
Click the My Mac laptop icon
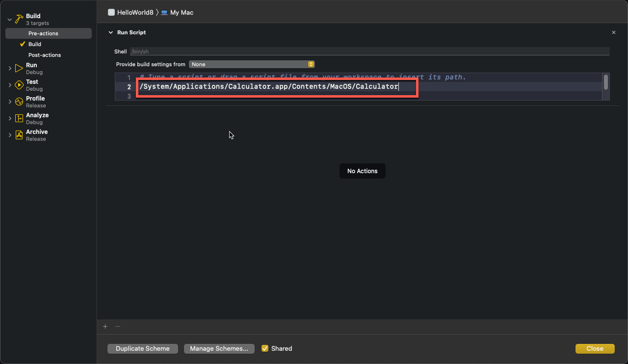coord(164,12)
